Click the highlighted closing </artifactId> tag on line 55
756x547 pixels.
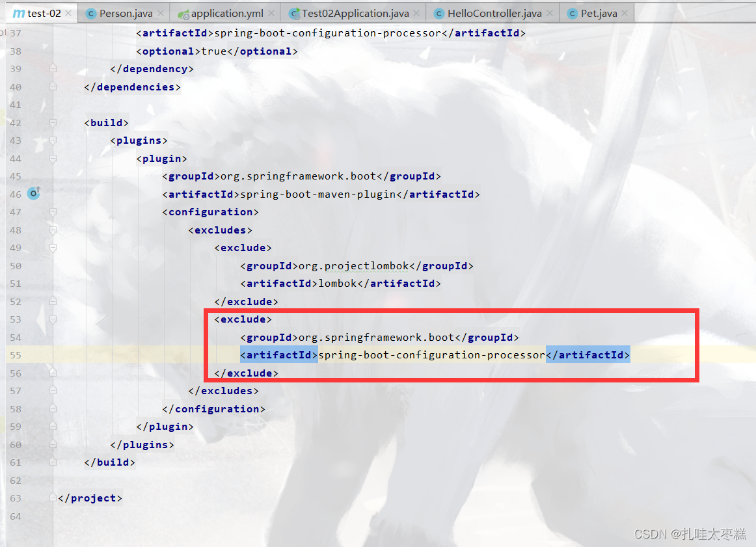tap(587, 355)
